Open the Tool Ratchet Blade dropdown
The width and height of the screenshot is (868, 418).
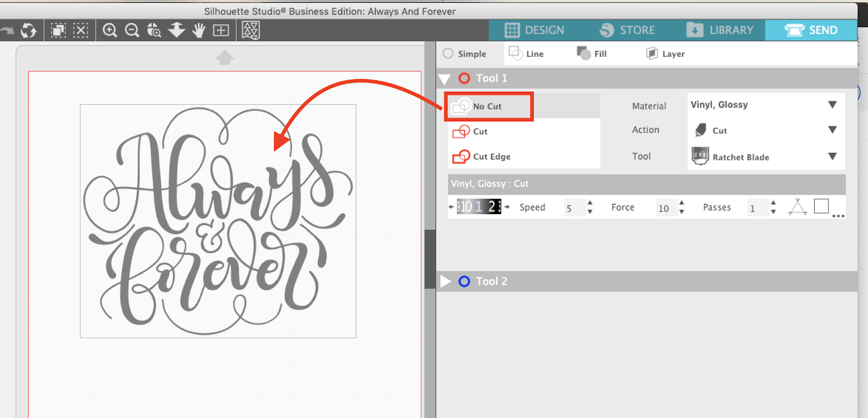coord(766,157)
